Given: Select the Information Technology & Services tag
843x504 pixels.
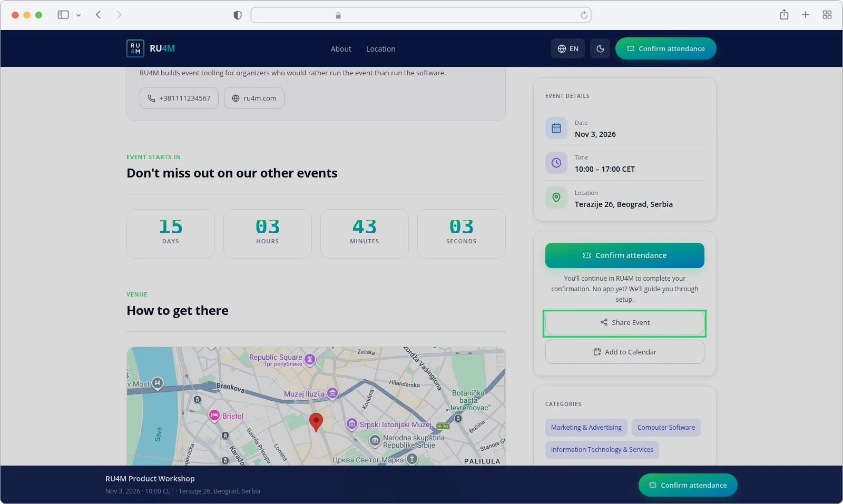Looking at the screenshot, I should tap(602, 450).
